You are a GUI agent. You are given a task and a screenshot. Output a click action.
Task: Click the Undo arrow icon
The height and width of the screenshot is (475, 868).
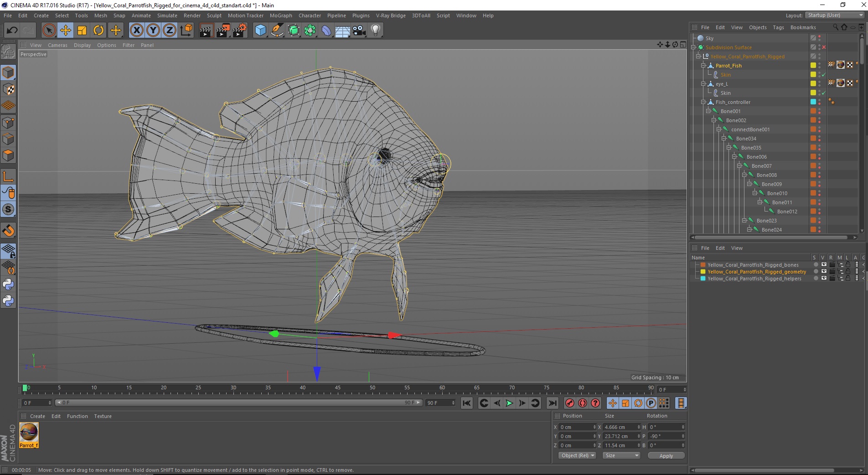pos(12,31)
